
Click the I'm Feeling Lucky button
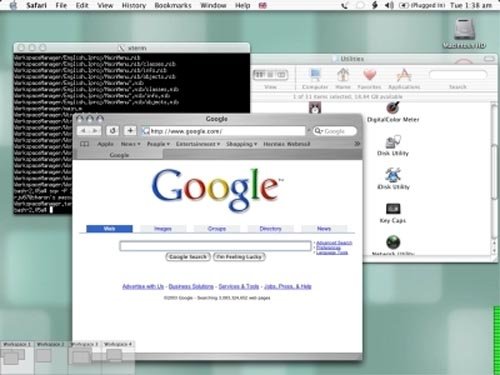point(239,257)
